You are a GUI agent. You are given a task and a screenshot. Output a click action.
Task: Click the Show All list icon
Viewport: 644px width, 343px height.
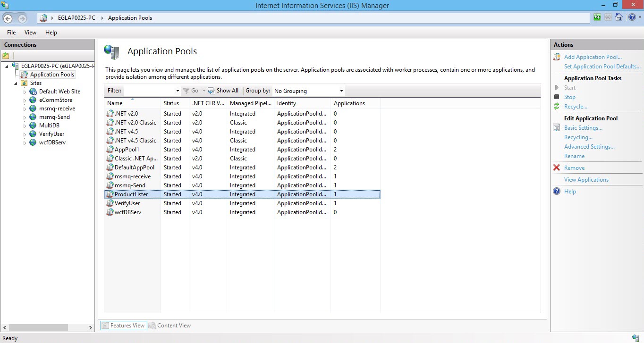tap(212, 91)
